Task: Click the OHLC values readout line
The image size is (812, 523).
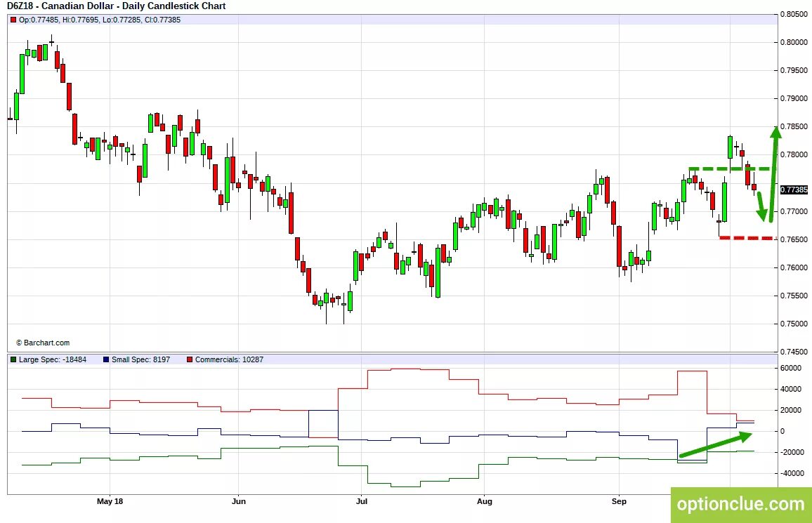Action: coord(100,20)
